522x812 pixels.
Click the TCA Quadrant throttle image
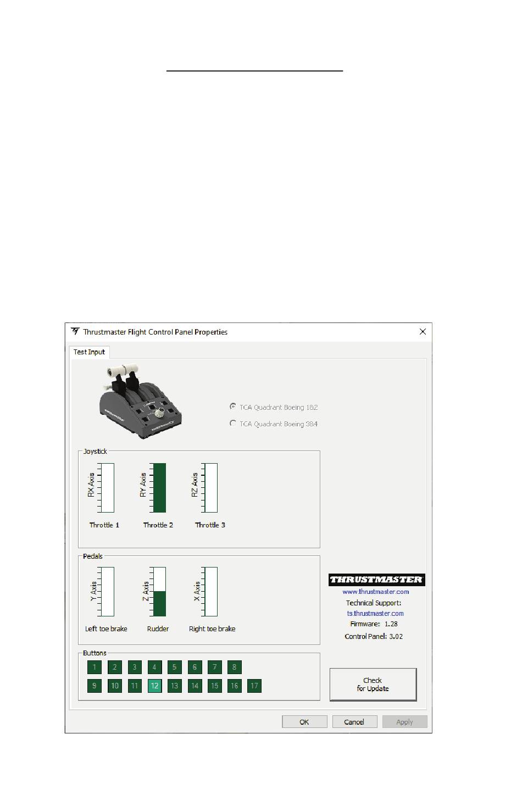click(140, 401)
